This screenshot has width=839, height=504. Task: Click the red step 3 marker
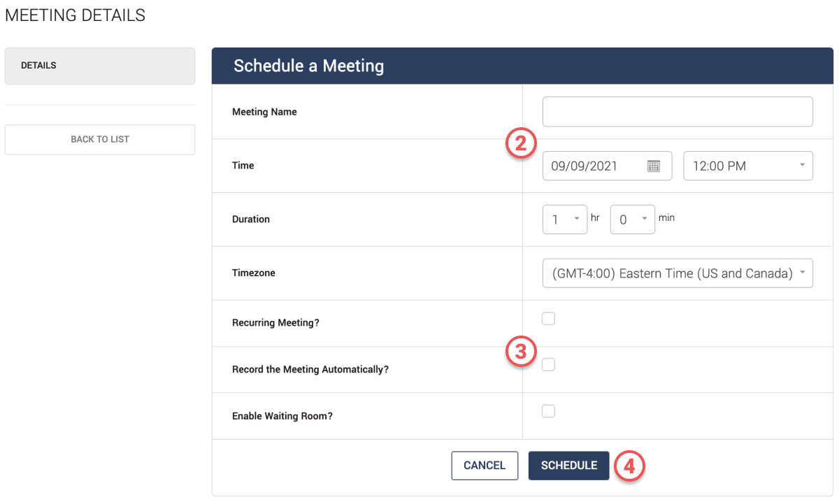point(521,352)
